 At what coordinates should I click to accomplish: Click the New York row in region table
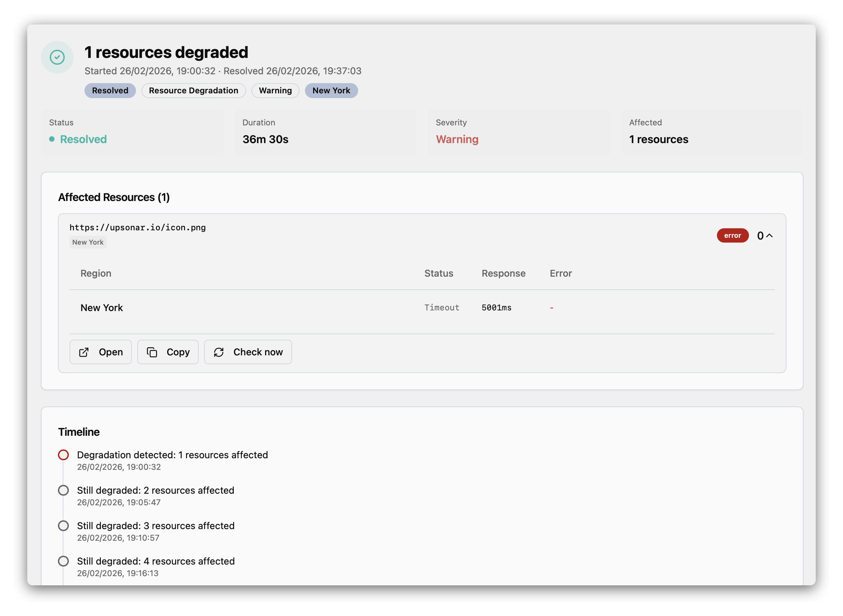[x=102, y=308]
